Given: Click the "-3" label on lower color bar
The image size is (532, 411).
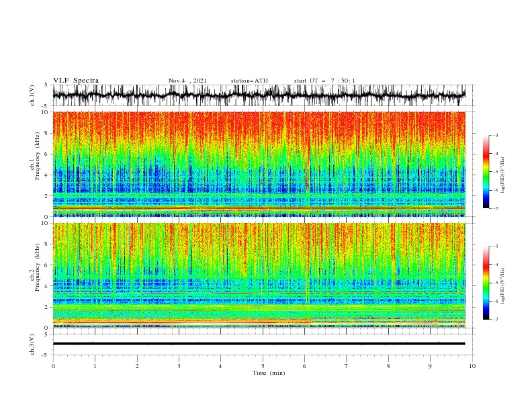Looking at the screenshot, I should pyautogui.click(x=496, y=246).
